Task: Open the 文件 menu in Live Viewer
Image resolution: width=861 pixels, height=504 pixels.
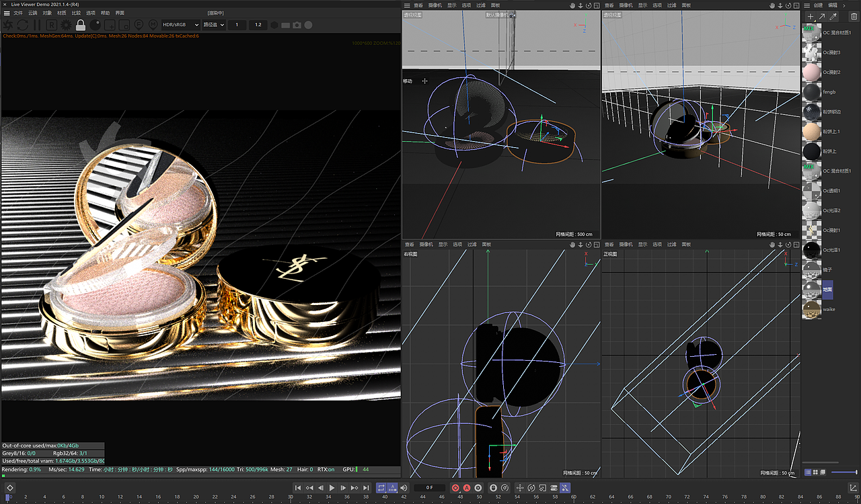Action: (18, 13)
